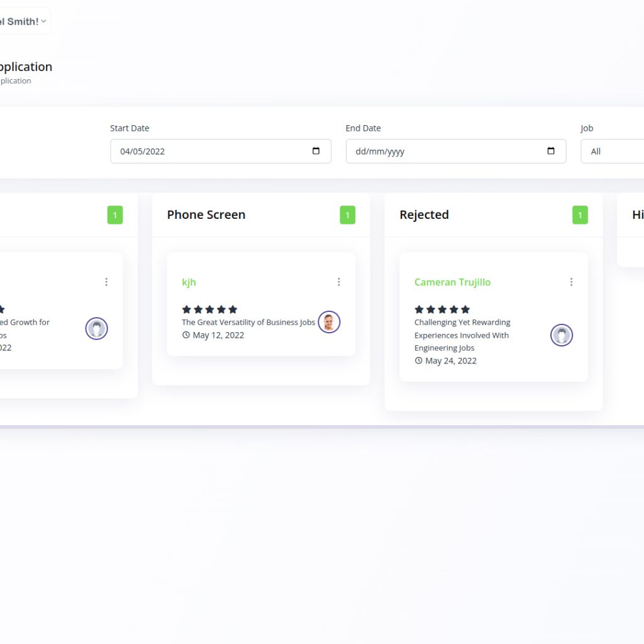Click the fifth star on kjh's rating
Screen dimensions: 644x644
(233, 309)
